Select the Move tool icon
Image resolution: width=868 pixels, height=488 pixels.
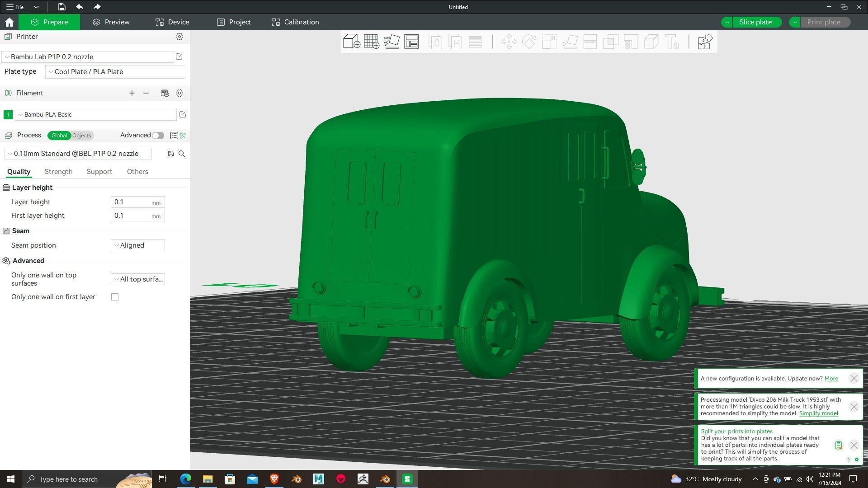(x=509, y=42)
